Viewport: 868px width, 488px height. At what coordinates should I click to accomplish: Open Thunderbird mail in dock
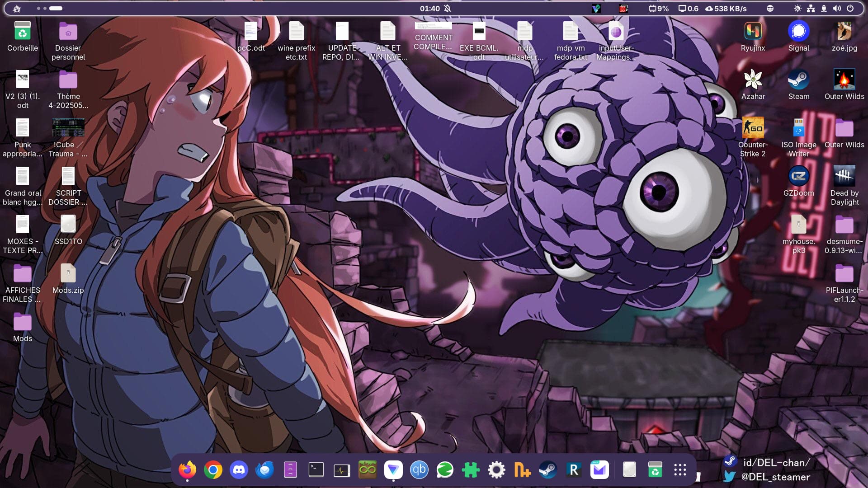pos(264,470)
